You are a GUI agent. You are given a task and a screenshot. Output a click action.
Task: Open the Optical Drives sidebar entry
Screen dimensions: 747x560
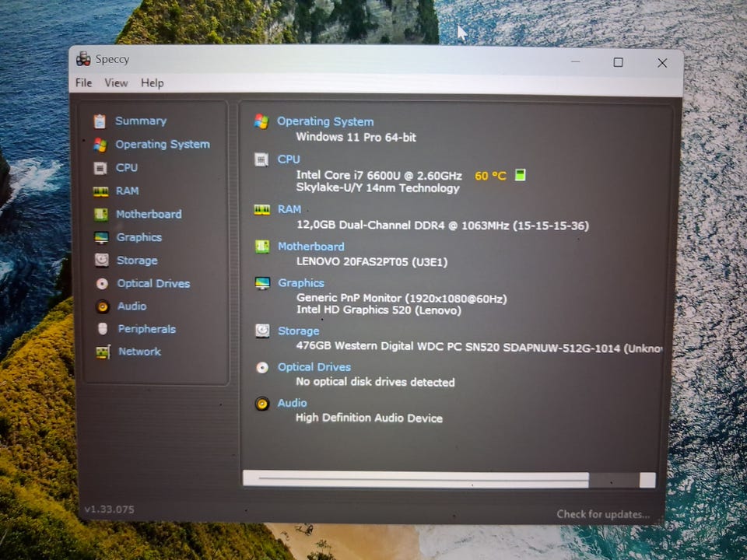point(153,283)
